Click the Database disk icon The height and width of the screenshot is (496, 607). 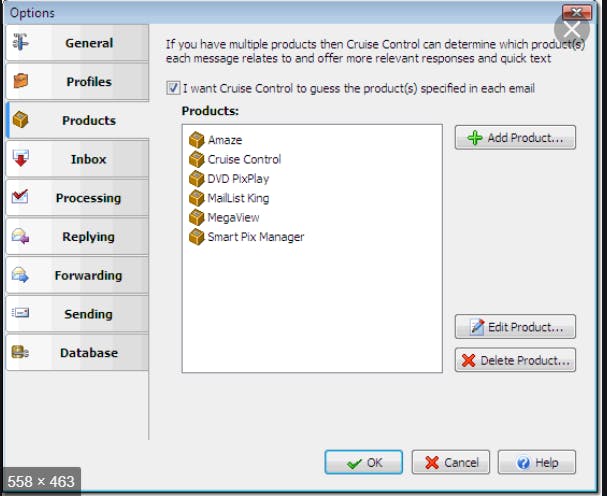(x=20, y=352)
